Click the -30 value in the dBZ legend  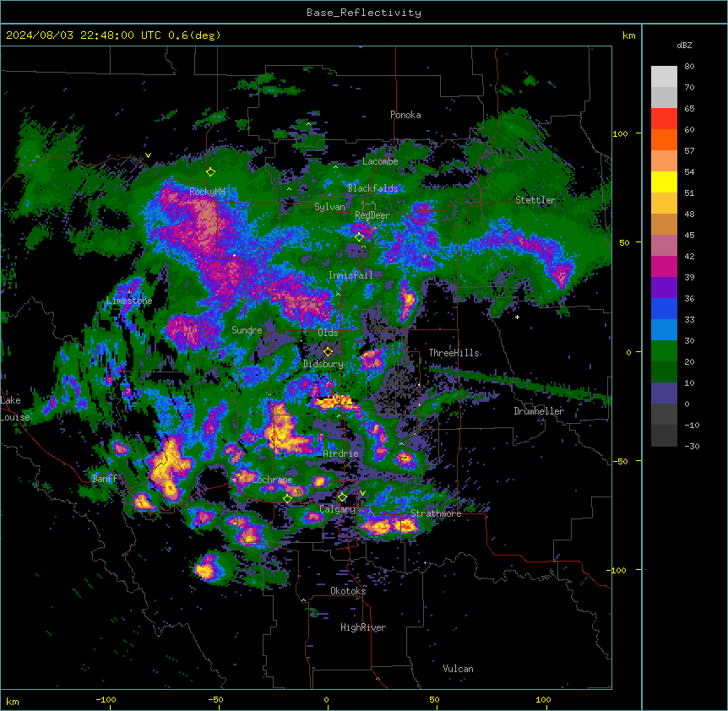click(x=692, y=447)
